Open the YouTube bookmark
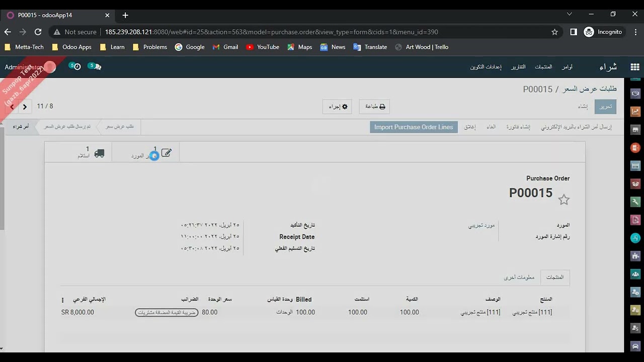This screenshot has height=362, width=644. [263, 47]
